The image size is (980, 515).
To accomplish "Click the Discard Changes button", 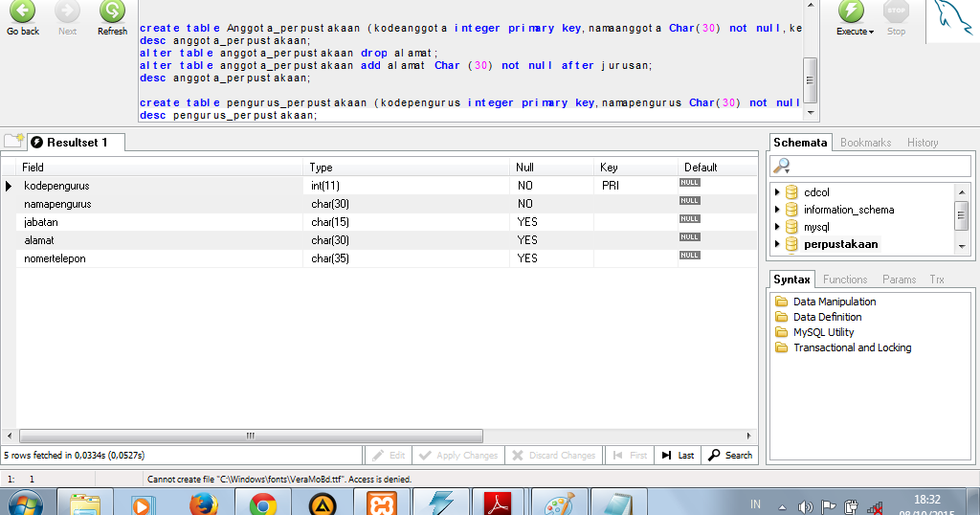I will (554, 455).
